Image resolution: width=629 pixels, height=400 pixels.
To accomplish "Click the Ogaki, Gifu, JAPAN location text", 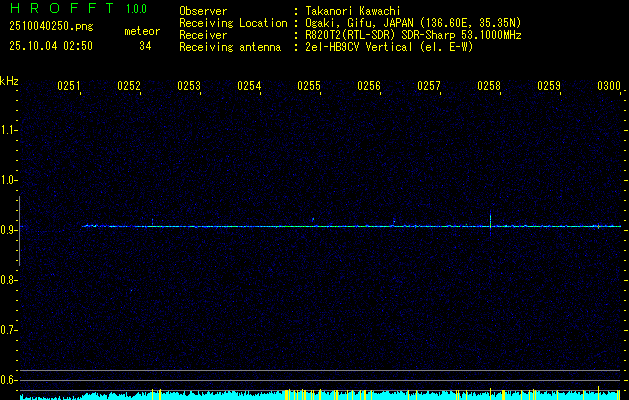I will click(x=413, y=23).
